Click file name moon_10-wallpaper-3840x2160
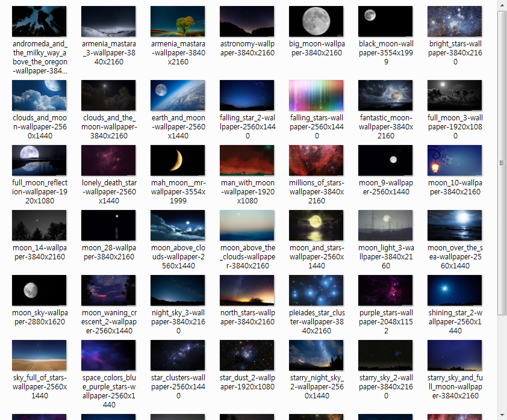Viewport: 507px width, 420px height. (455, 187)
